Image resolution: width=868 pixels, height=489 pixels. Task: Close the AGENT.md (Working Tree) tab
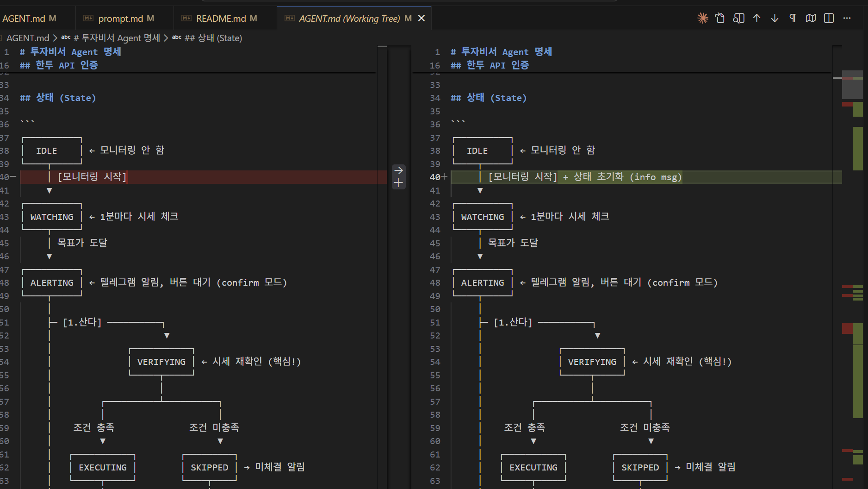click(x=422, y=18)
